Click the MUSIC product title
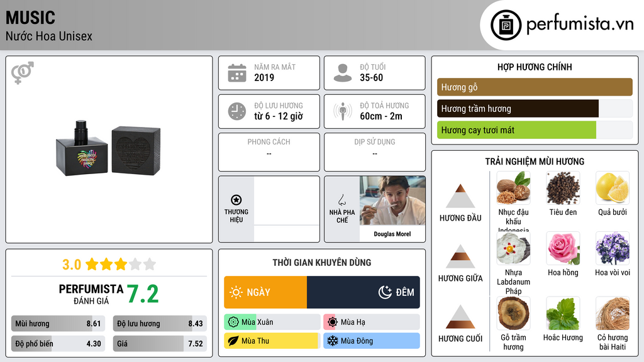The width and height of the screenshot is (644, 362). pyautogui.click(x=30, y=18)
